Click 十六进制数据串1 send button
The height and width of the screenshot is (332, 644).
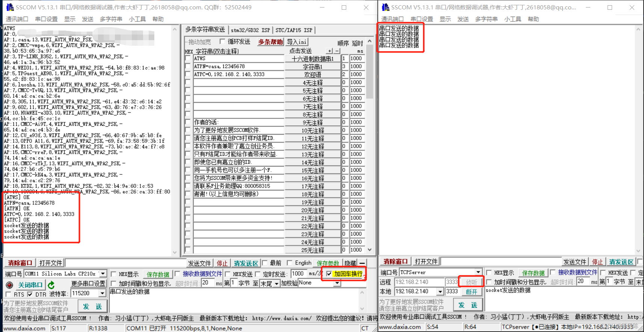coord(312,59)
